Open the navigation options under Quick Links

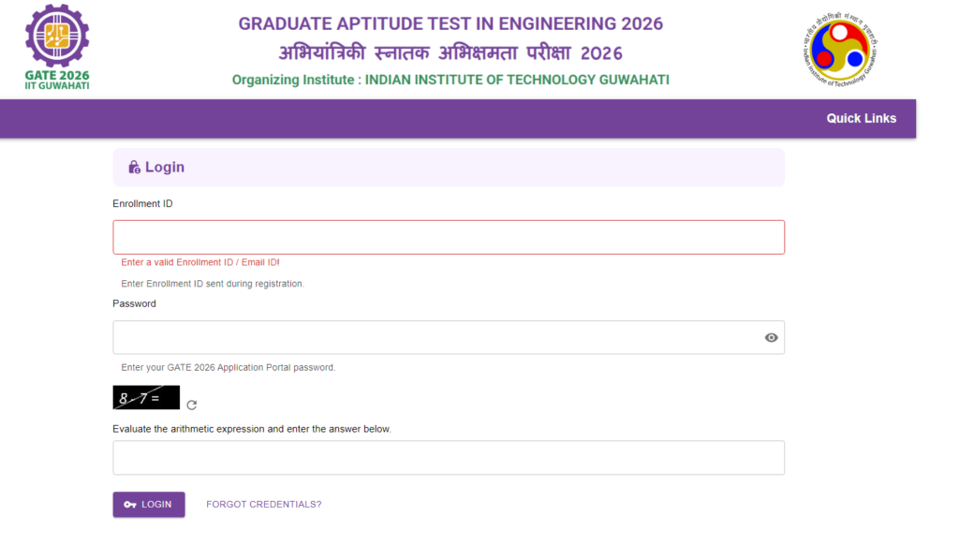point(861,118)
